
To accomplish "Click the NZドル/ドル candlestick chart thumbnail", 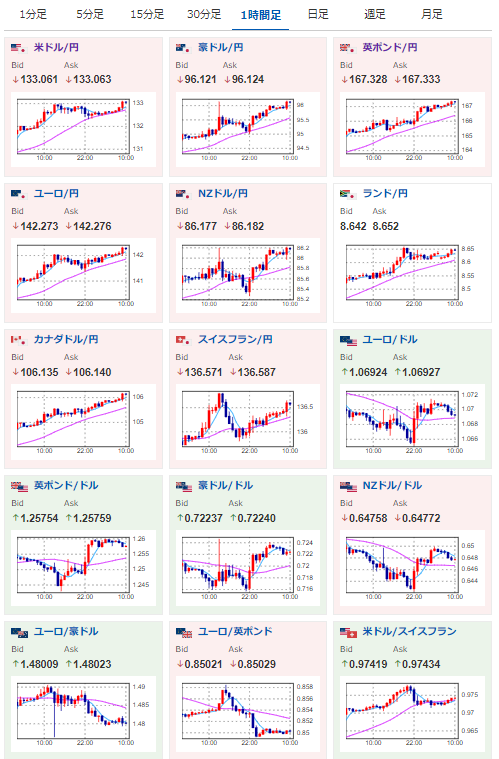I will pos(409,569).
